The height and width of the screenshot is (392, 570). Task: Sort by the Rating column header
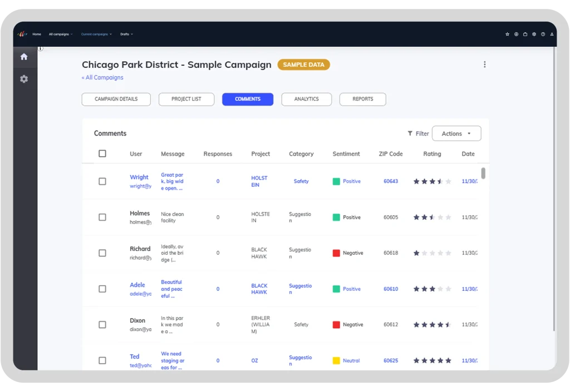(432, 154)
